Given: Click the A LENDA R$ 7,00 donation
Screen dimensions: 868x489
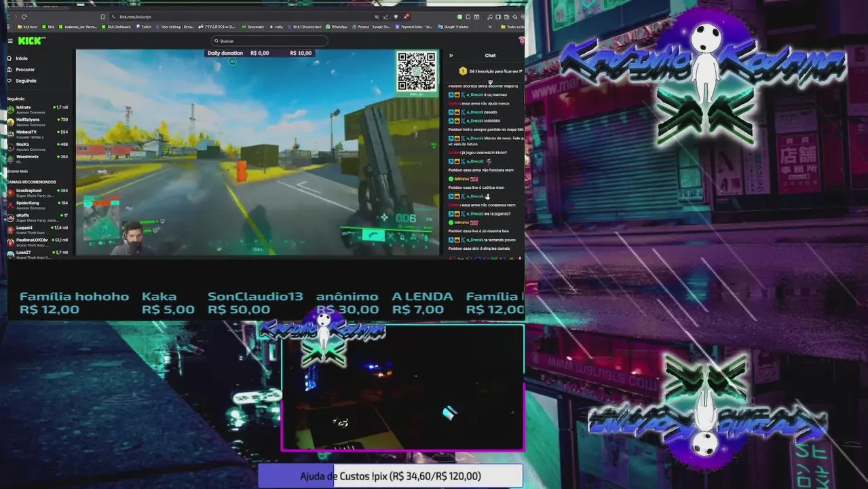Looking at the screenshot, I should [x=422, y=303].
